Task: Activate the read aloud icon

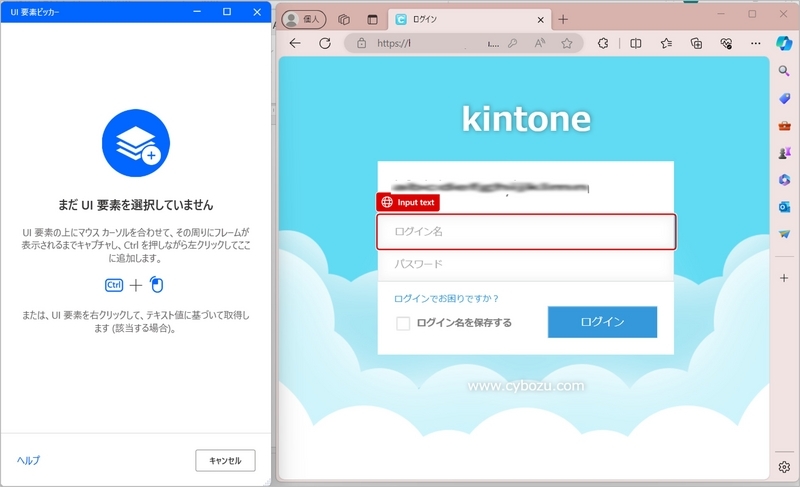Action: [x=540, y=43]
